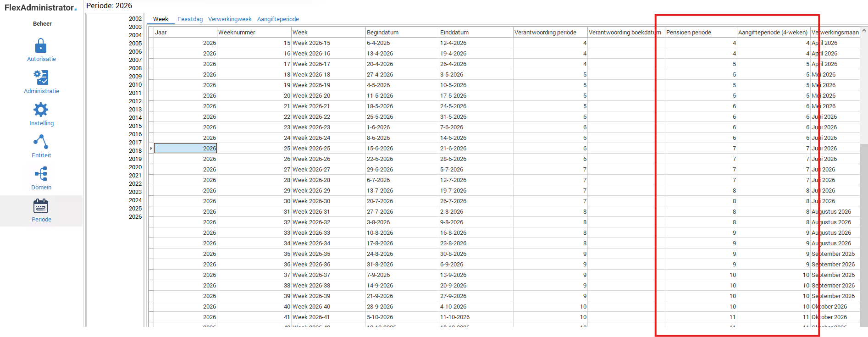The image size is (868, 337).
Task: Click the current row indicator arrow
Action: click(151, 148)
